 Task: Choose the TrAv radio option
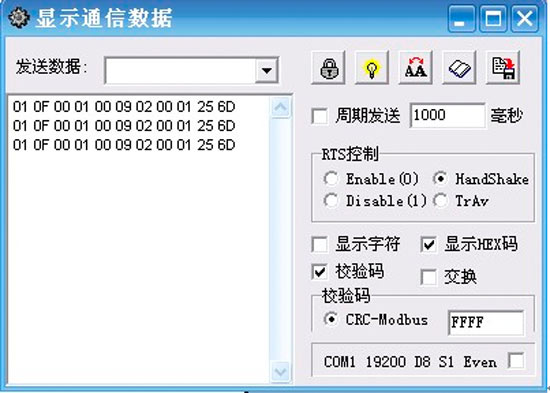441,201
